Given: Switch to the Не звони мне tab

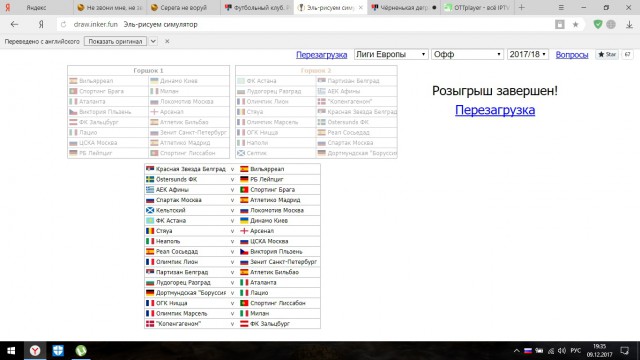Looking at the screenshot, I should [x=110, y=7].
